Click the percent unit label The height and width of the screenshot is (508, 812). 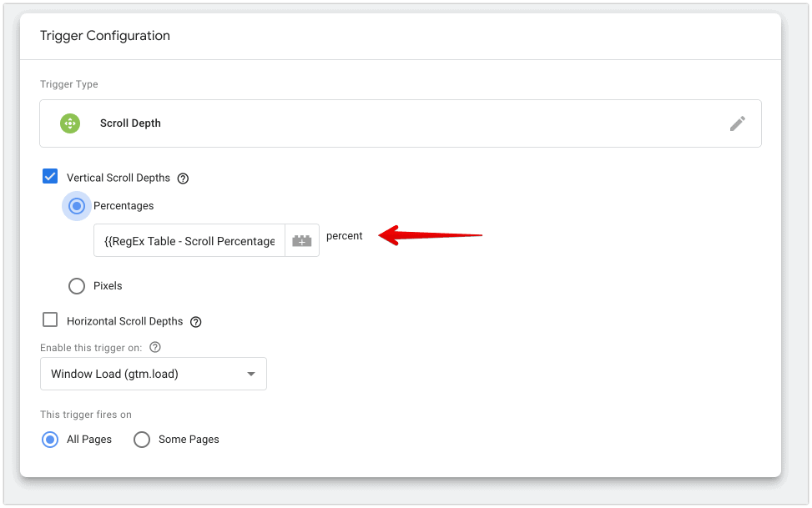(x=344, y=236)
